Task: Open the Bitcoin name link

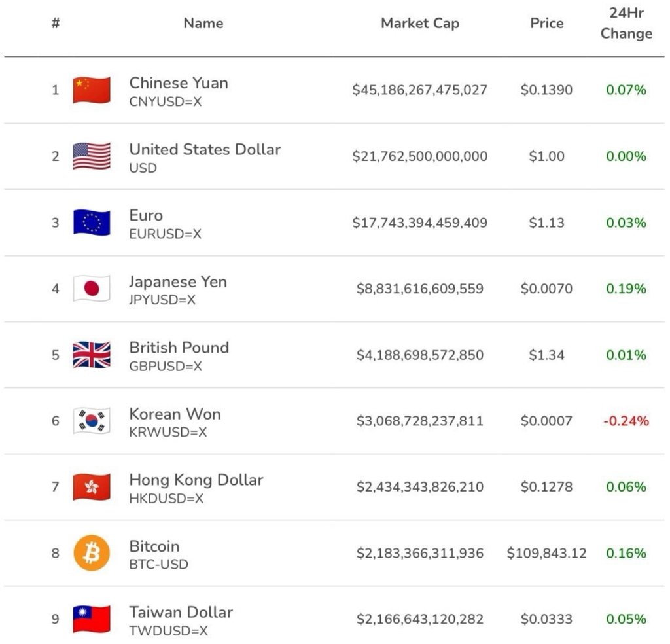Action: [154, 546]
